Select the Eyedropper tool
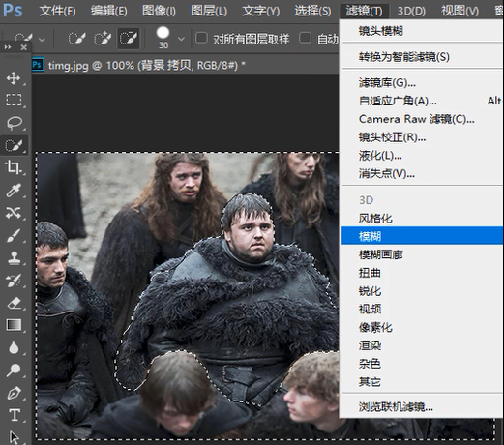504x445 pixels. point(14,190)
